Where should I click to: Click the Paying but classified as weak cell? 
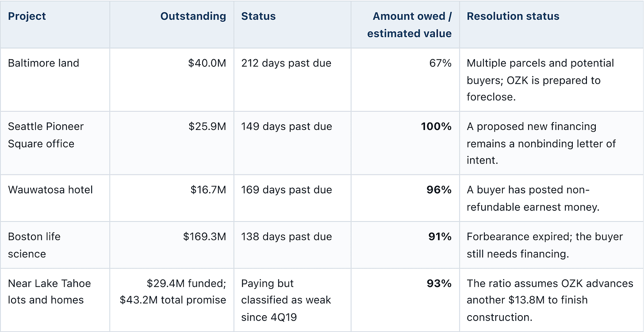(286, 300)
